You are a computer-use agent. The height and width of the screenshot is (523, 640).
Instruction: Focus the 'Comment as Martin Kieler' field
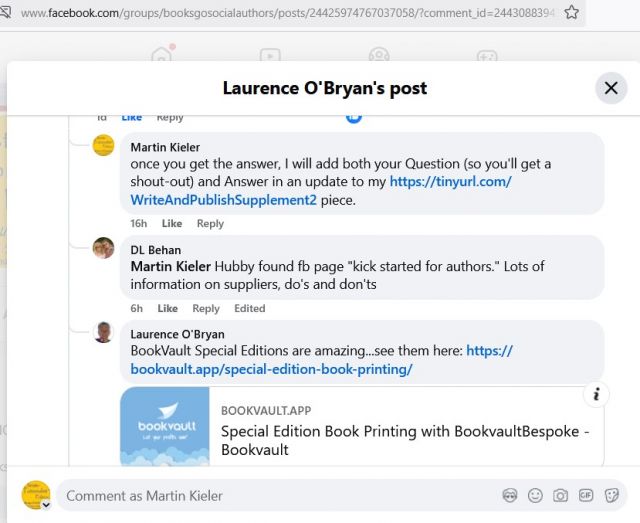point(280,496)
